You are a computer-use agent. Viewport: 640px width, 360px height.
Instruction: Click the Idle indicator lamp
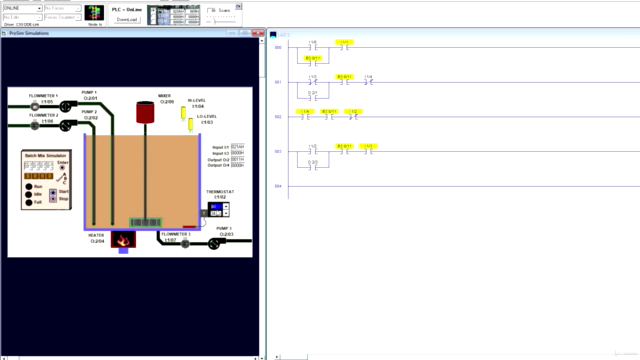pos(29,194)
